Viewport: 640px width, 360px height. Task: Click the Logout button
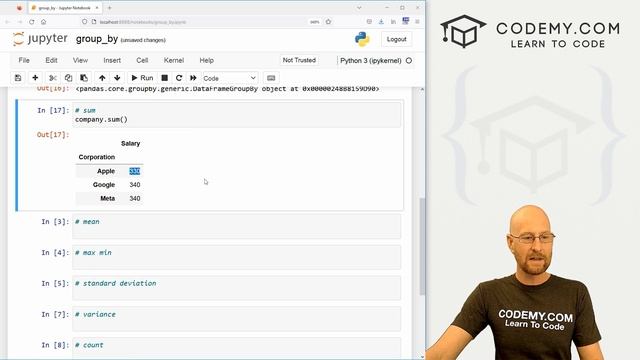tap(396, 40)
